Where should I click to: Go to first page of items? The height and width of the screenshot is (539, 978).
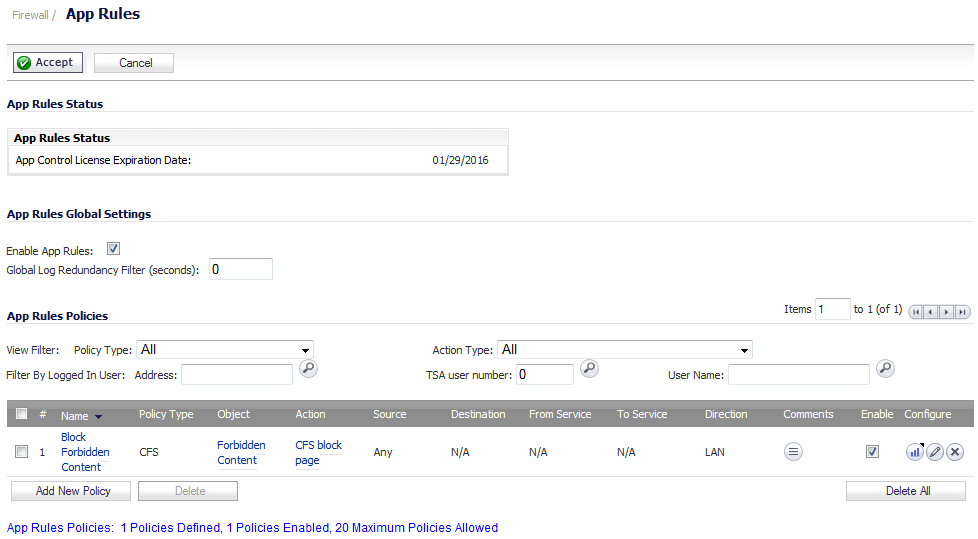[916, 312]
